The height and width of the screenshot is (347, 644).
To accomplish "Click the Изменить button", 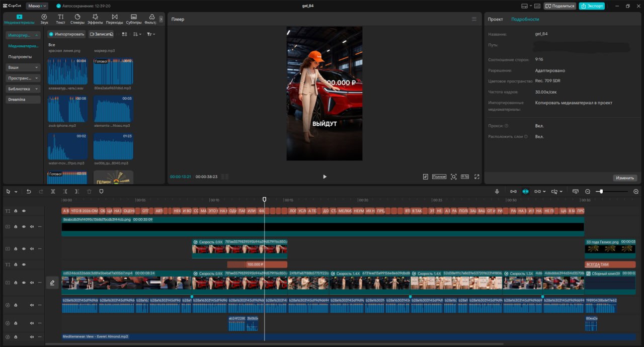I will point(625,178).
